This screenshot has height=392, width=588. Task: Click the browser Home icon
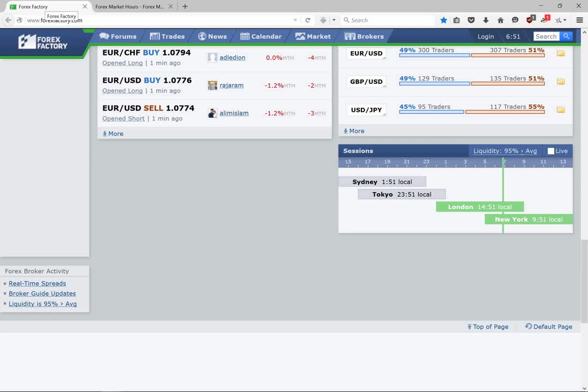pyautogui.click(x=500, y=20)
